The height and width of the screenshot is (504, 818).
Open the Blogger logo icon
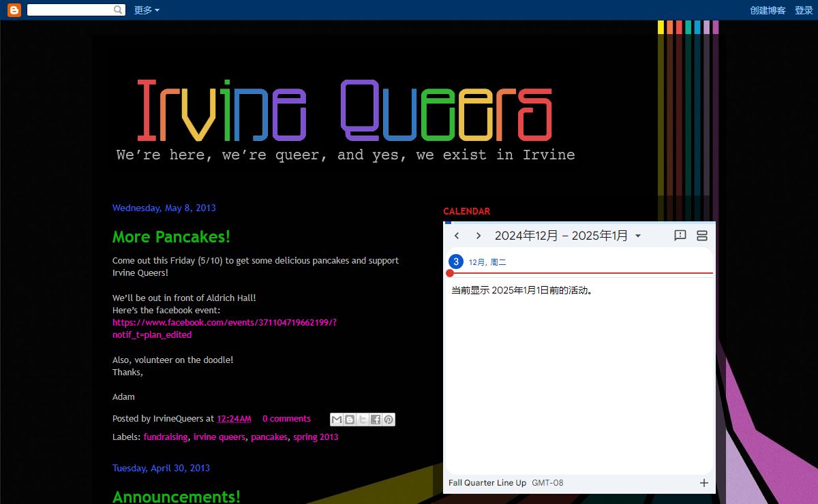pos(14,10)
